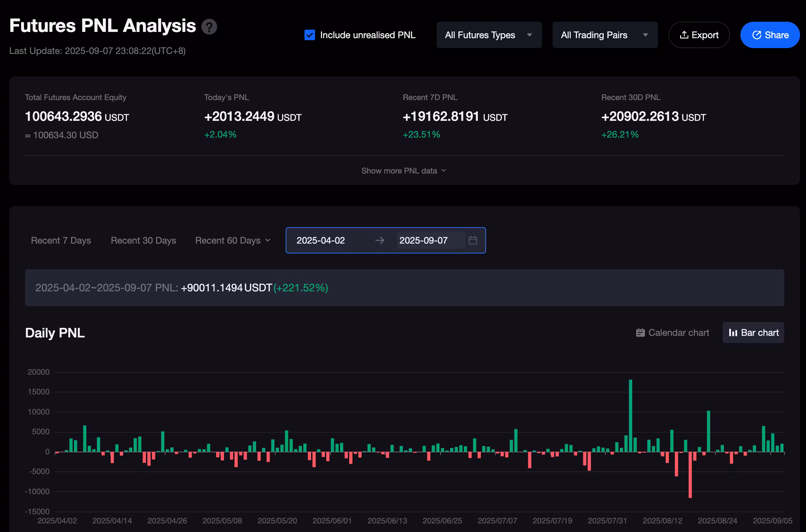Screen dimensions: 806x532
Task: Uncheck Include unrealised PNL checkbox
Action: coord(310,35)
